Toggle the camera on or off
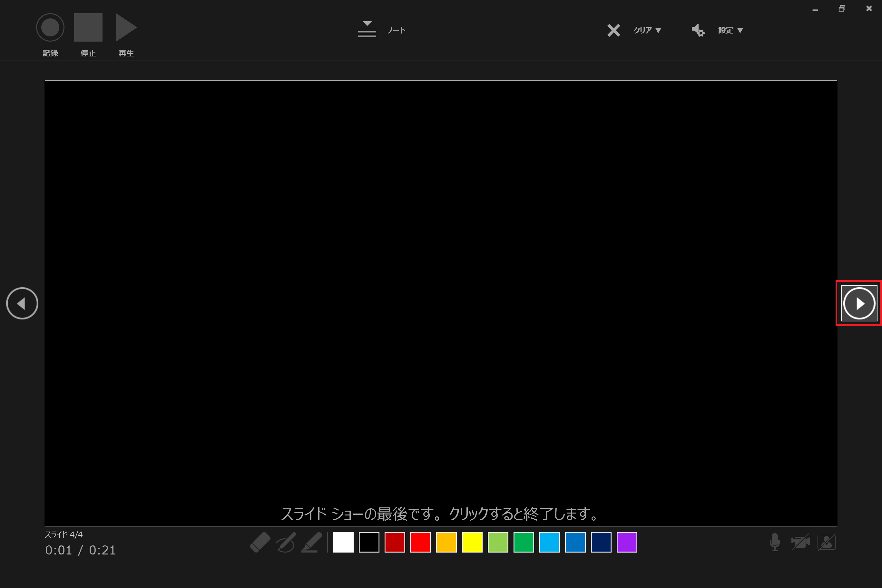 click(x=801, y=542)
